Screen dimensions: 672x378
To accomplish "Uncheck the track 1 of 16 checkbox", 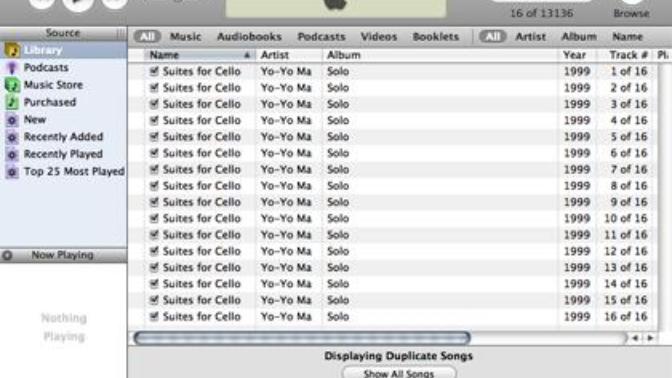I will (x=154, y=71).
